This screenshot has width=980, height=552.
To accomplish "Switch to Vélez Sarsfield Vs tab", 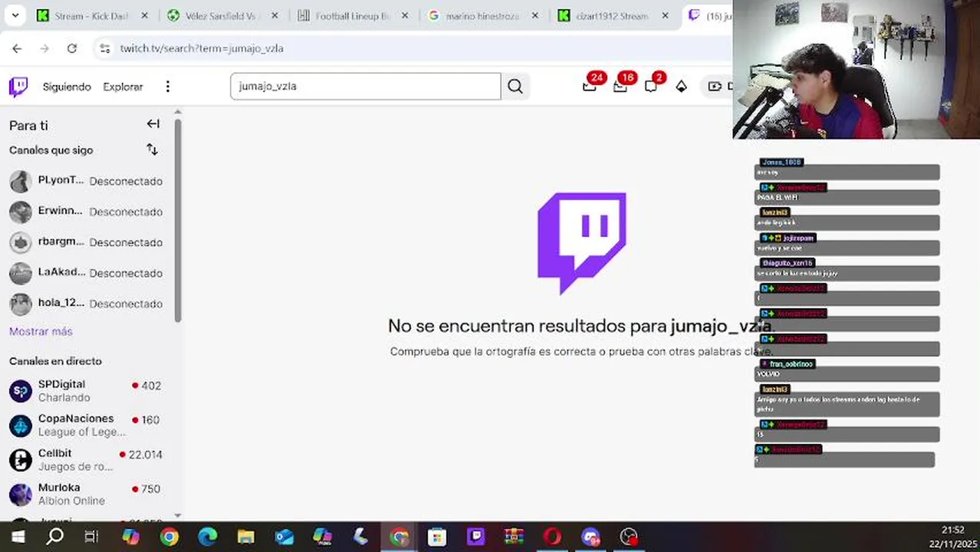I will (222, 15).
